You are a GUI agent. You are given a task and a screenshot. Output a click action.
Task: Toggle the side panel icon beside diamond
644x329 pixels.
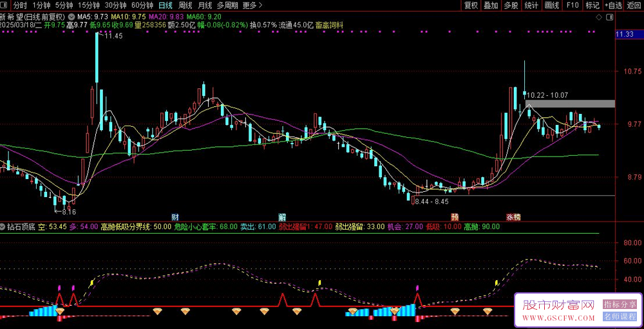click(x=611, y=16)
